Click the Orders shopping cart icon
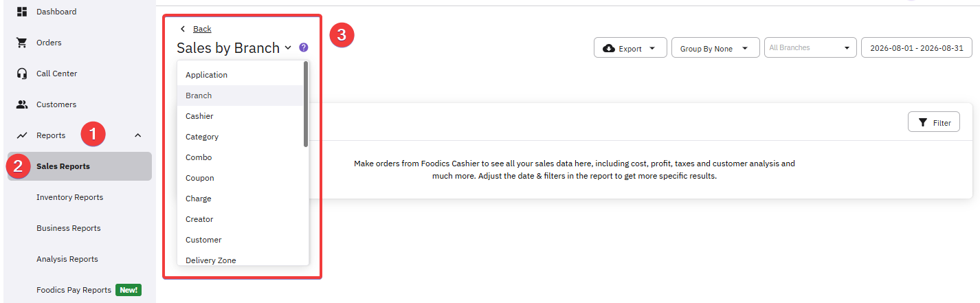Viewport: 980px width, 303px height. [21, 43]
